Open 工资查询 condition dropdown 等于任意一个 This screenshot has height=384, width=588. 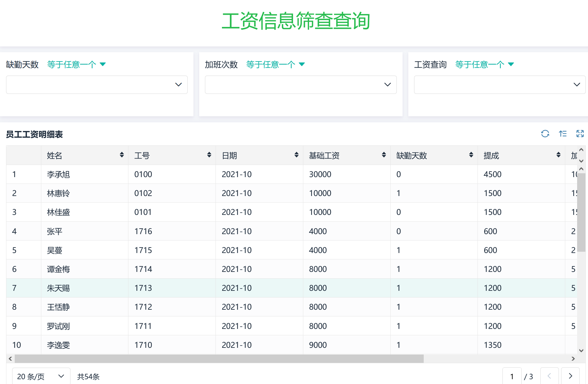tap(484, 64)
